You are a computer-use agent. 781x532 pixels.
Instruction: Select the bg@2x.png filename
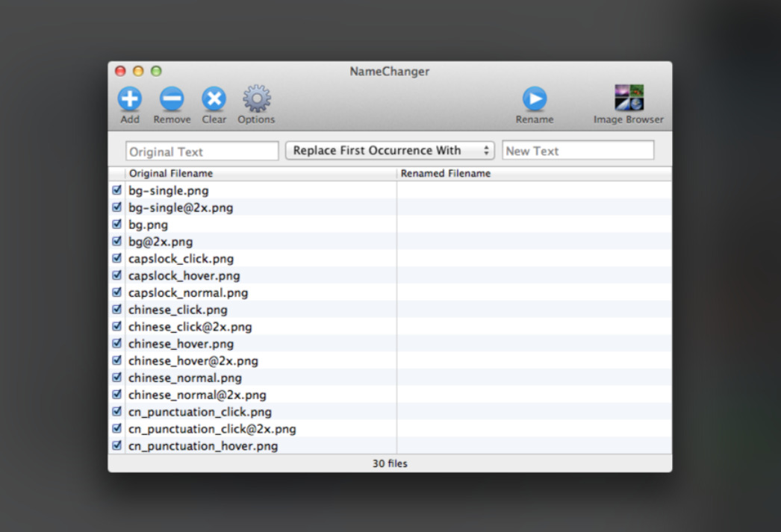click(x=161, y=242)
